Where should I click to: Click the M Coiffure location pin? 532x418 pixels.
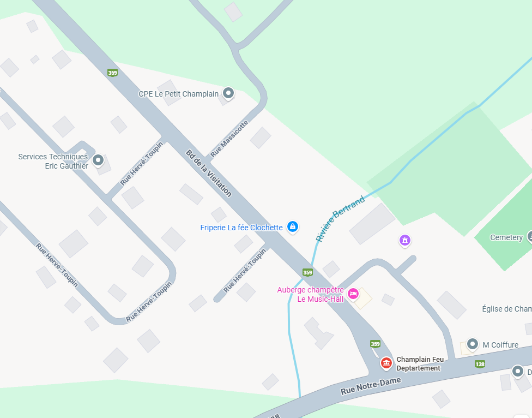tap(472, 344)
